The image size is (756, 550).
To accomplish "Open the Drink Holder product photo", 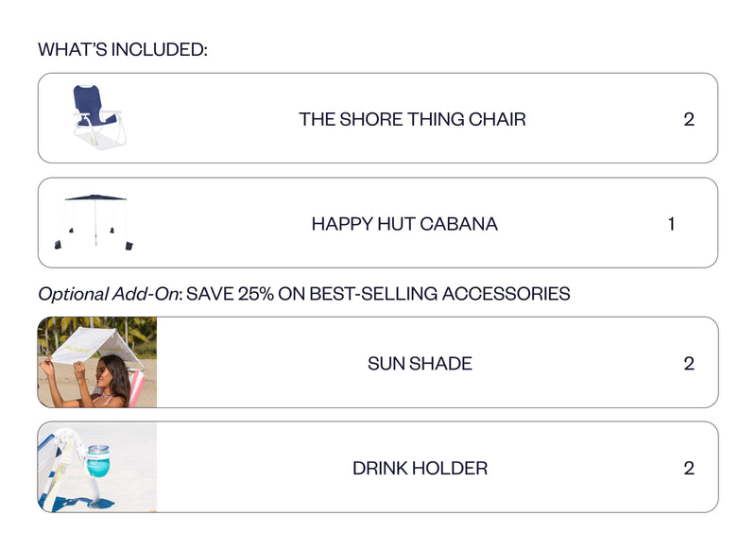I will tap(97, 467).
